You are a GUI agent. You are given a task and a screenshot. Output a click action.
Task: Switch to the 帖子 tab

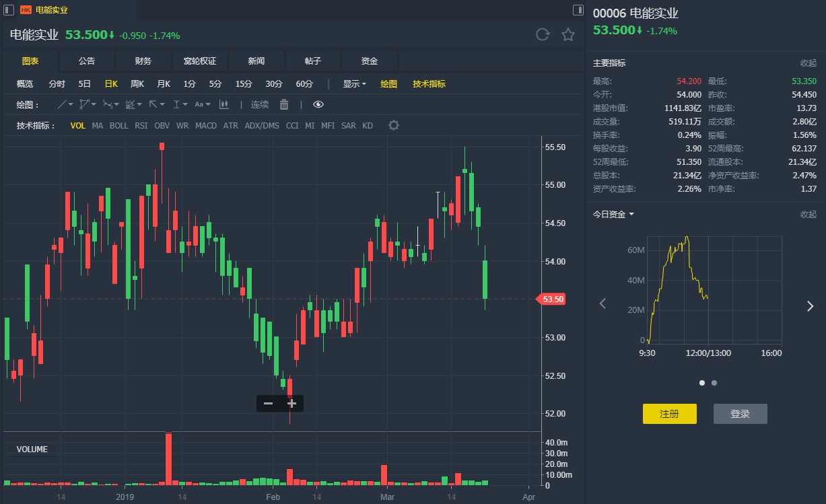[x=313, y=61]
